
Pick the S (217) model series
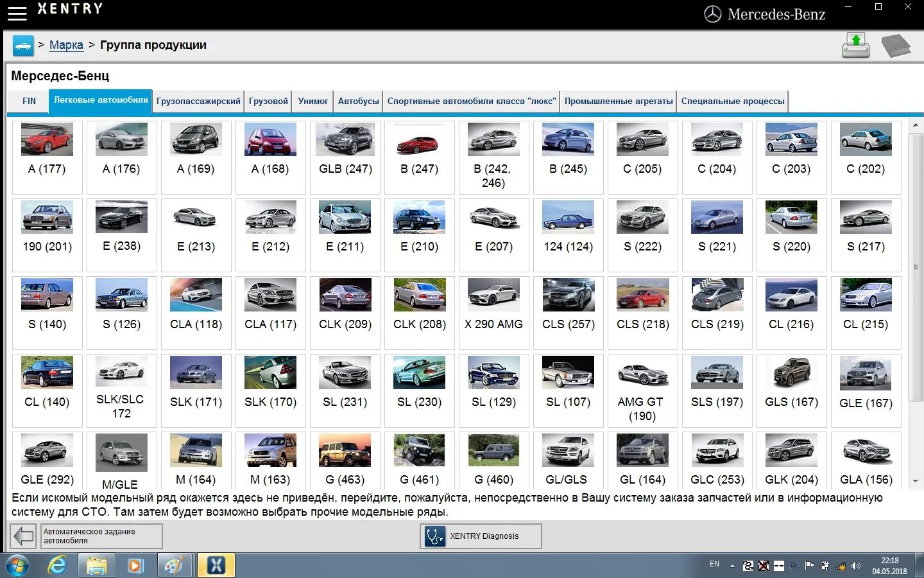coord(866,235)
